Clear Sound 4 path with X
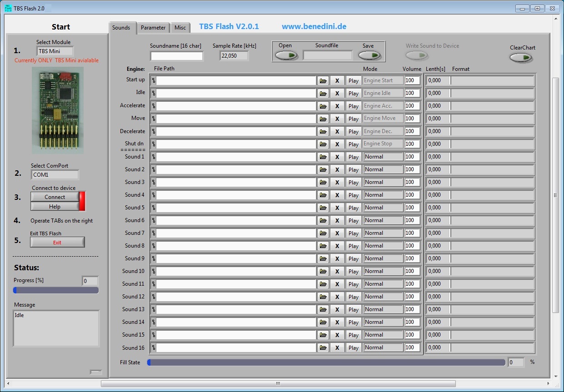The width and height of the screenshot is (564, 392). (x=337, y=195)
